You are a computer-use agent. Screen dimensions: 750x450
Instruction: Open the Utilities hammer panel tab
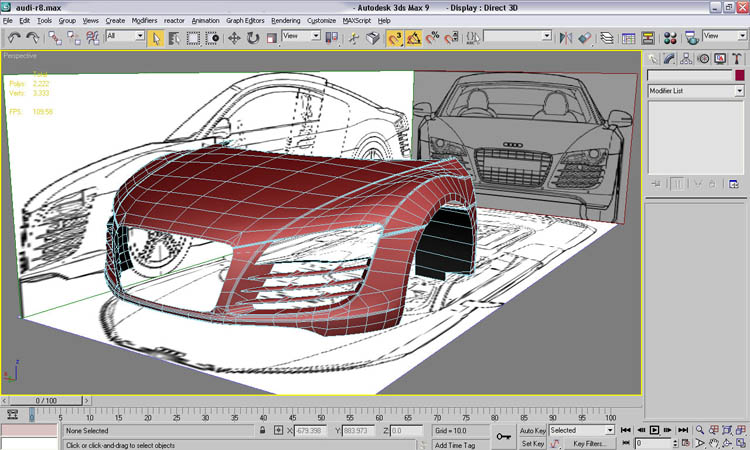(739, 59)
